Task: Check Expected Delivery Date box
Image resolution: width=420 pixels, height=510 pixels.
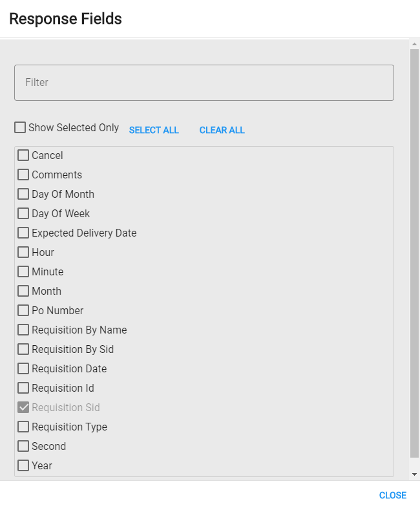Action: click(23, 233)
